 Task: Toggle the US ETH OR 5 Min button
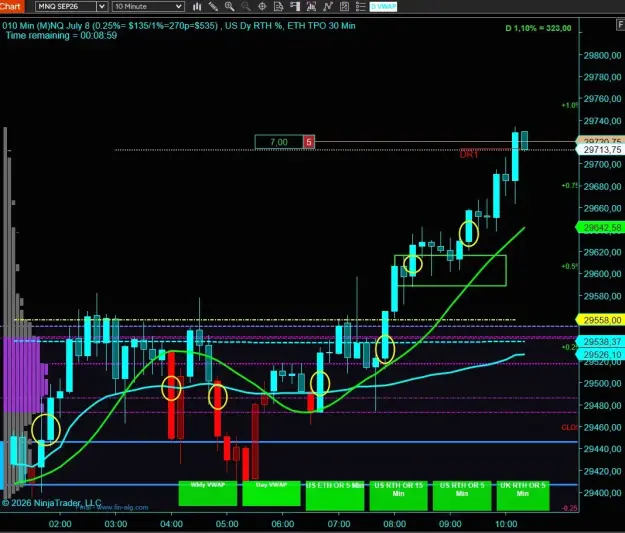tap(335, 496)
